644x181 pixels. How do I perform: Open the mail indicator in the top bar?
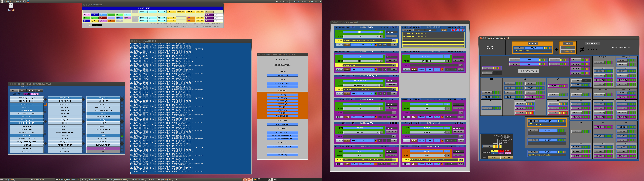click(x=277, y=2)
